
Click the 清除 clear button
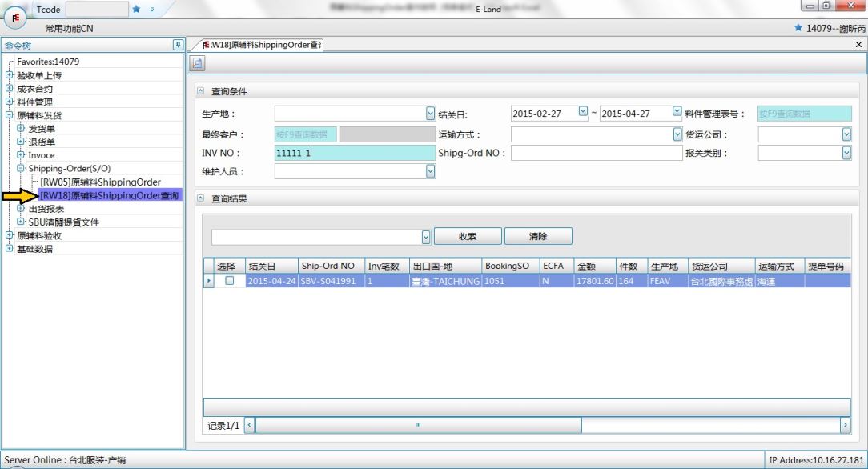pyautogui.click(x=538, y=236)
